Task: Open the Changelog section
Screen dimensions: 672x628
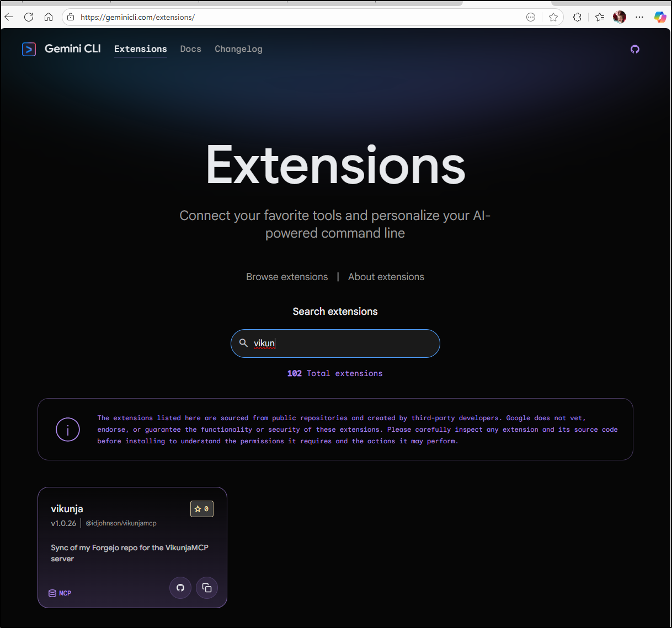Action: [x=238, y=49]
